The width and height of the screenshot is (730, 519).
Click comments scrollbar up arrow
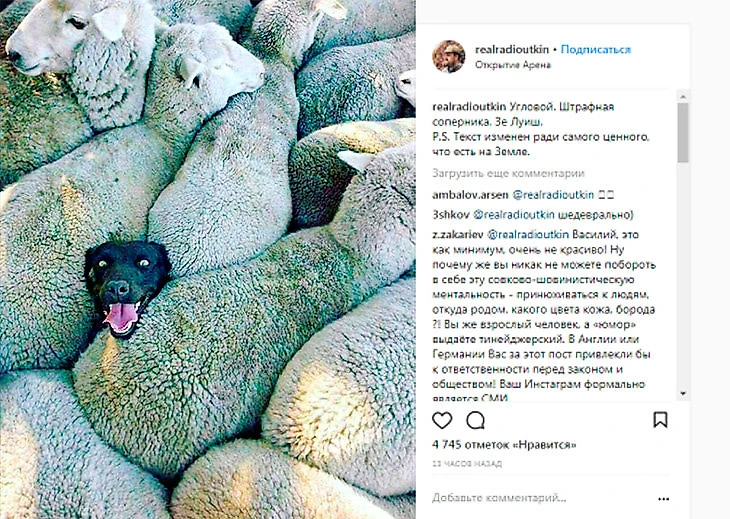pyautogui.click(x=683, y=96)
